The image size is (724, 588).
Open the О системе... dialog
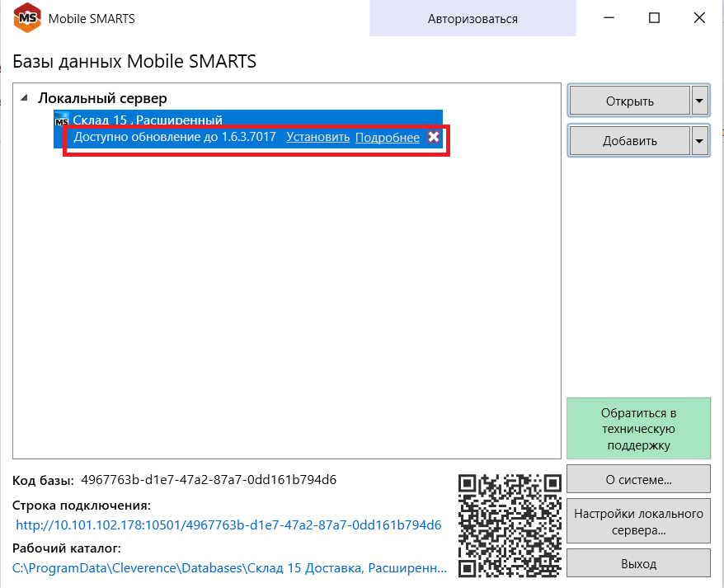coord(638,478)
